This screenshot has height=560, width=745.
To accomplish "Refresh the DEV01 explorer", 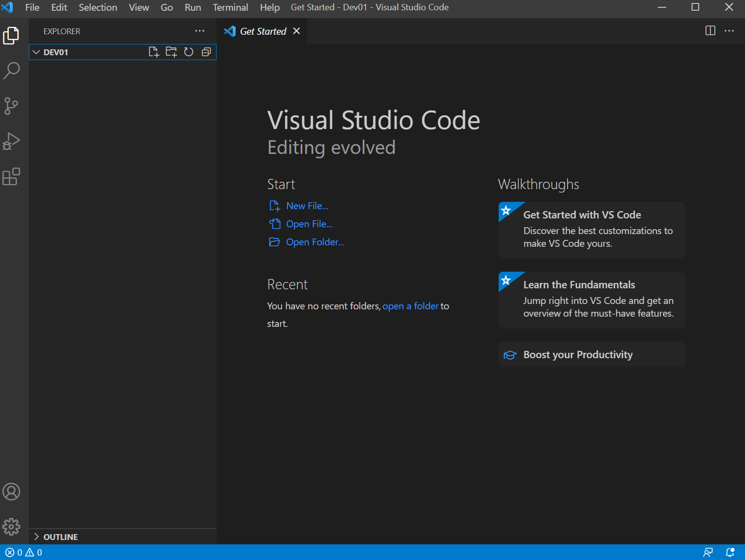I will click(189, 52).
